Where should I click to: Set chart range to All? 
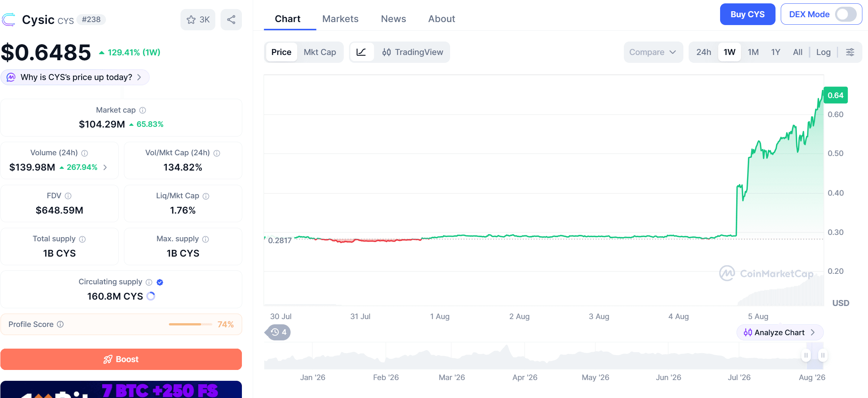(798, 52)
